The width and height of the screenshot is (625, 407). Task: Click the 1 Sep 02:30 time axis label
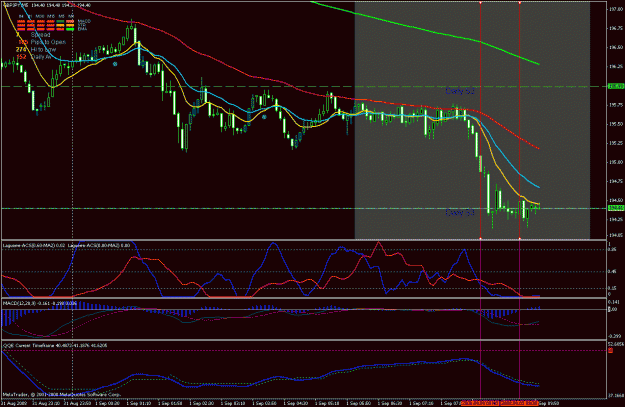tap(200, 403)
